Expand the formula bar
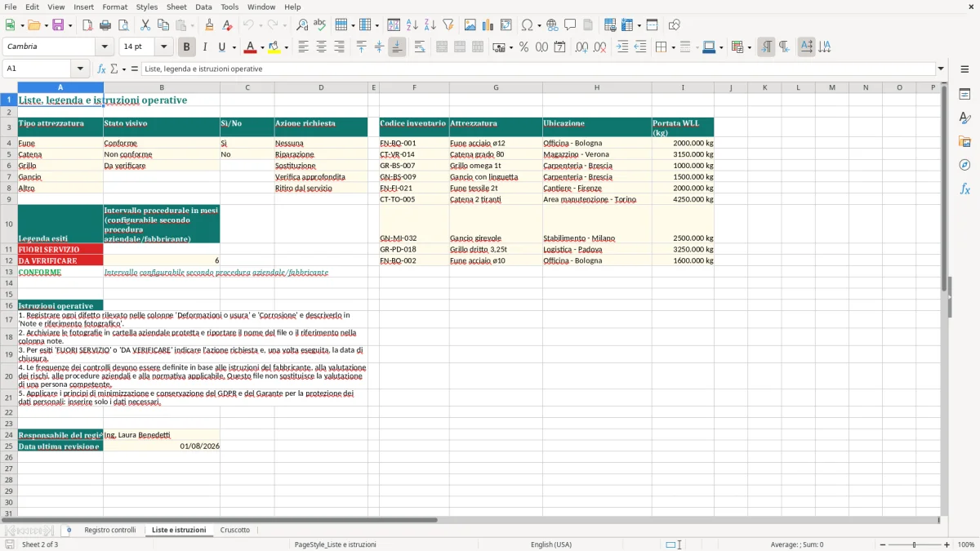This screenshot has width=980, height=551. [x=941, y=69]
